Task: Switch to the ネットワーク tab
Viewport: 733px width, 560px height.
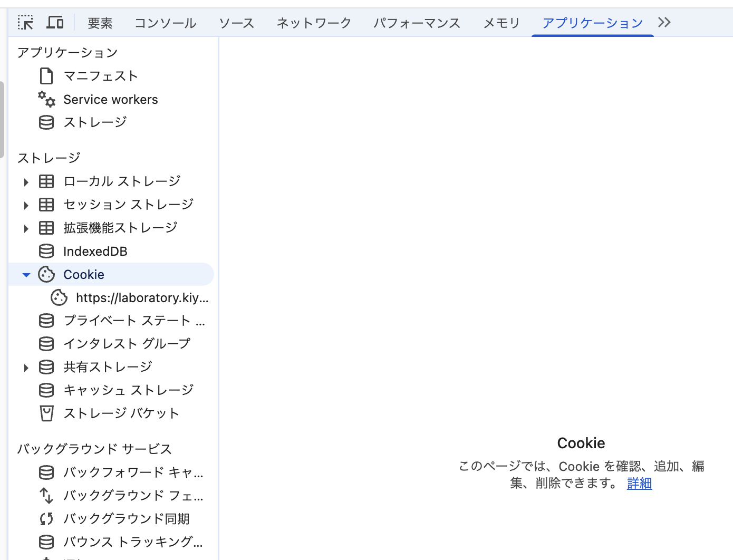Action: pos(314,23)
